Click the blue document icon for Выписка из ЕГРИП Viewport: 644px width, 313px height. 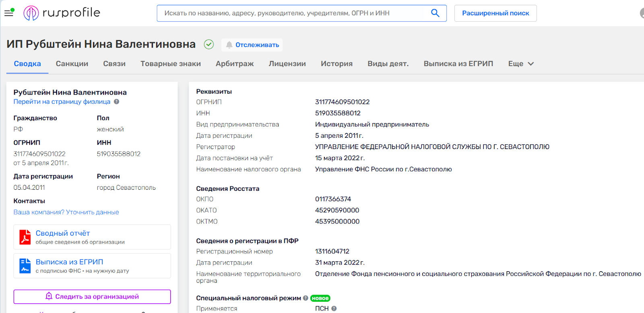(25, 266)
